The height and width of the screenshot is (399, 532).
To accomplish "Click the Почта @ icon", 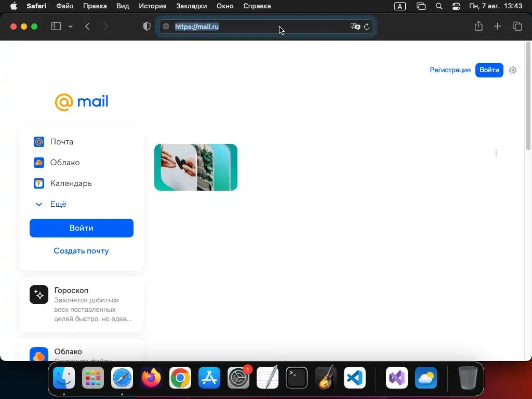I will click(x=39, y=141).
